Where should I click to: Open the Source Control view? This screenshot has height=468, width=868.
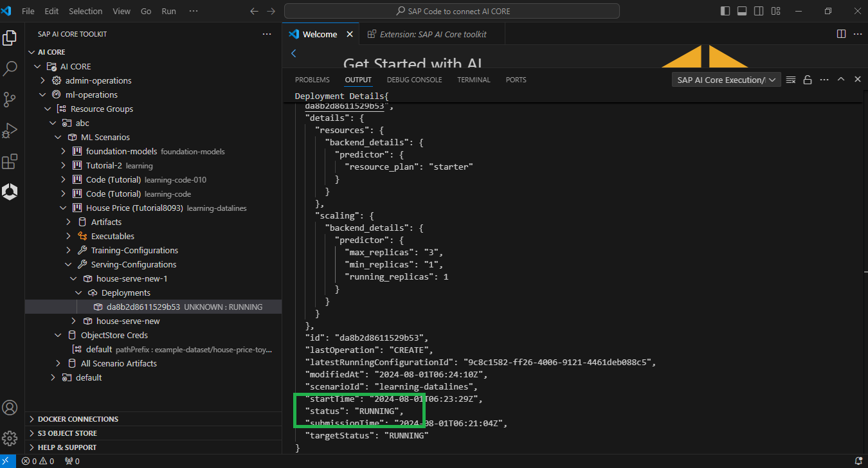(x=10, y=100)
